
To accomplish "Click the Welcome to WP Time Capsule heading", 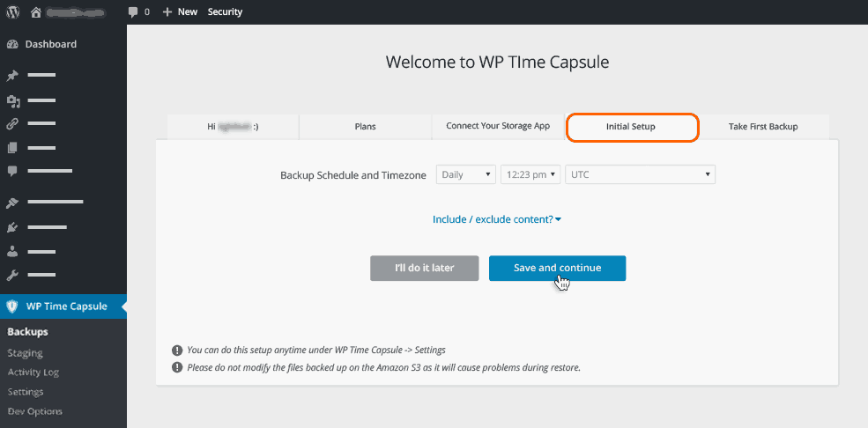I will (x=497, y=62).
